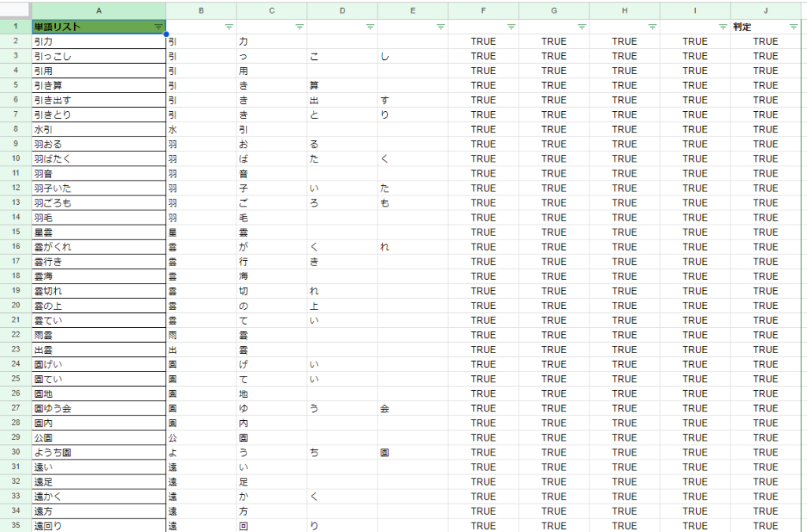Select cell 遠い in column A
The width and height of the screenshot is (807, 532).
(99, 467)
